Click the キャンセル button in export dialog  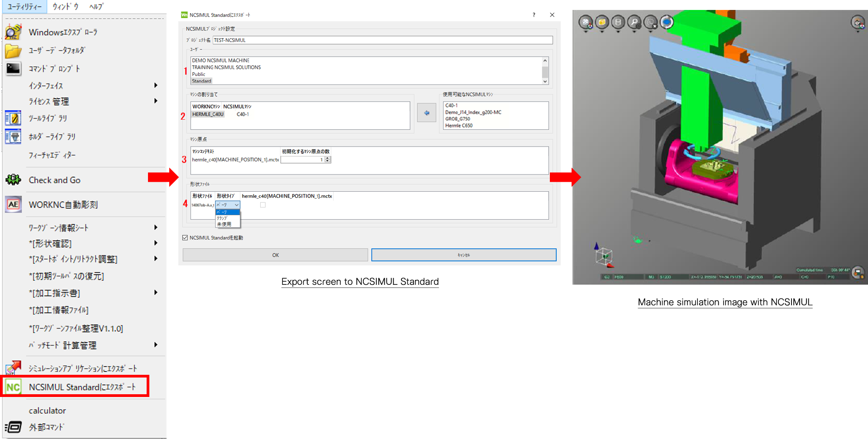(463, 255)
